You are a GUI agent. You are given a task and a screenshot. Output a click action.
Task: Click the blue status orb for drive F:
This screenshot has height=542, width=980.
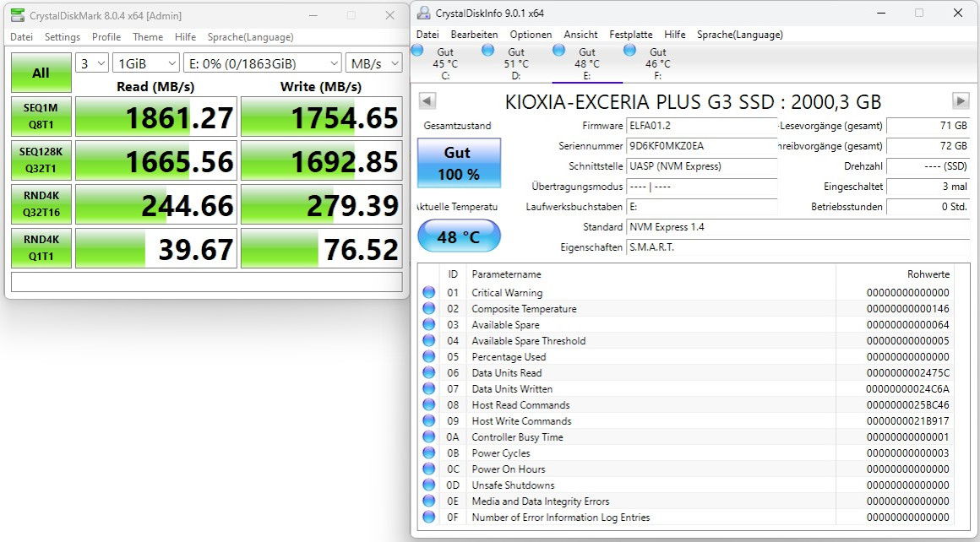click(629, 51)
